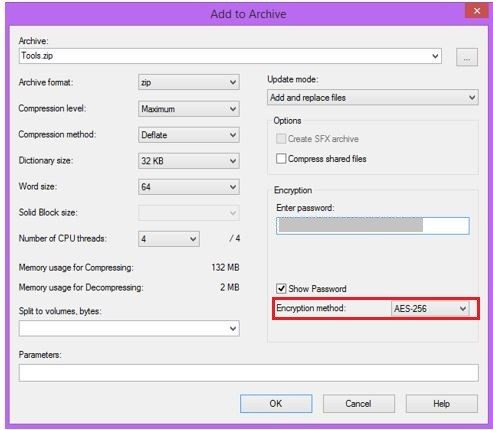Image resolution: width=493 pixels, height=430 pixels.
Task: Expand the Update mode dropdown
Action: [x=373, y=97]
